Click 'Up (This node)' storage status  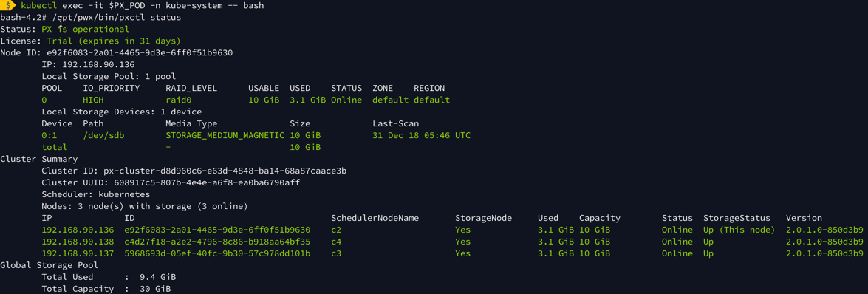coord(739,230)
